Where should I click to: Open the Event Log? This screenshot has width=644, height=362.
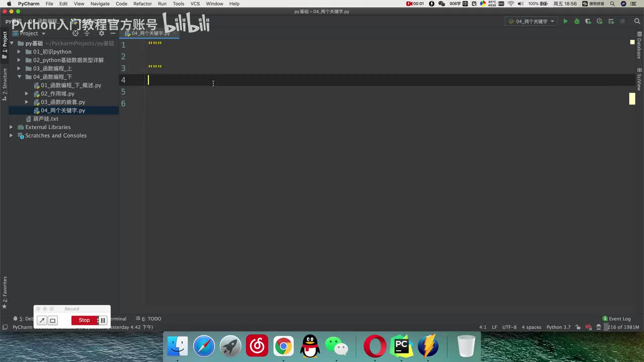coord(616,319)
